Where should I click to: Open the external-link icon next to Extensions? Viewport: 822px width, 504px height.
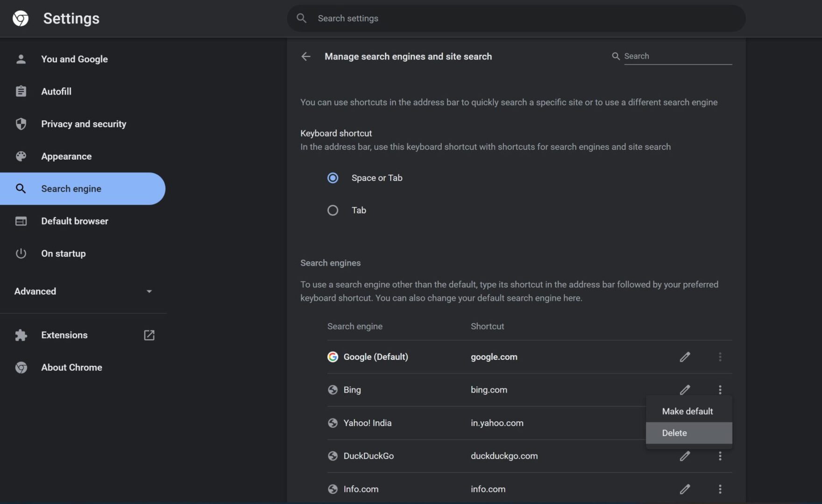[149, 335]
